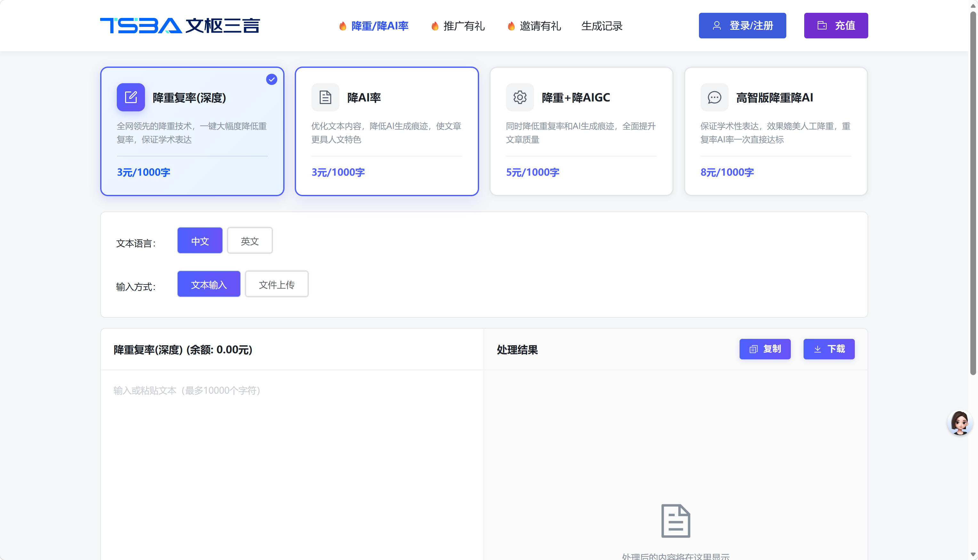Click the 3元/1000字 price on 降重复率(深度) card

tap(143, 172)
